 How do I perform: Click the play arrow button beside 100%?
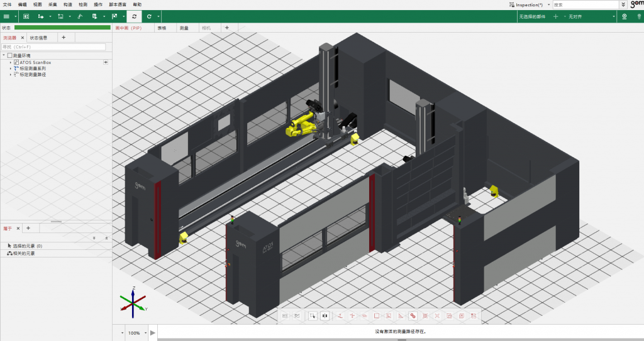point(152,333)
